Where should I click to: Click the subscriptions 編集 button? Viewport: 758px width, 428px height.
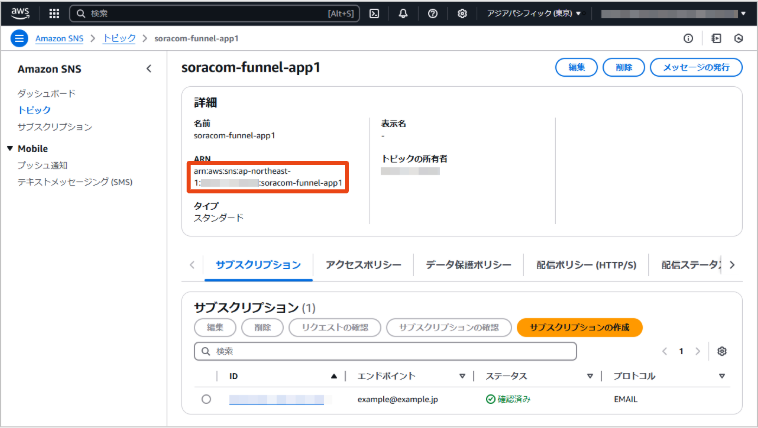[x=215, y=327]
